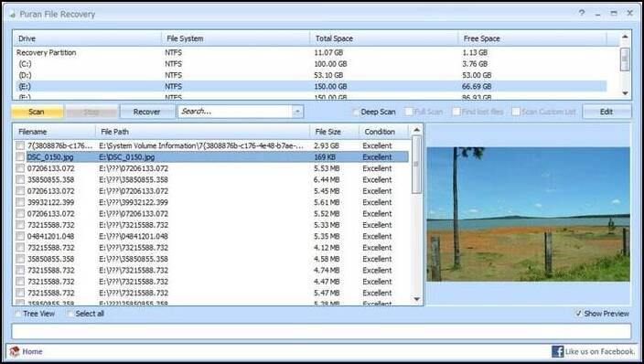Check the Select all checkbox

point(70,314)
